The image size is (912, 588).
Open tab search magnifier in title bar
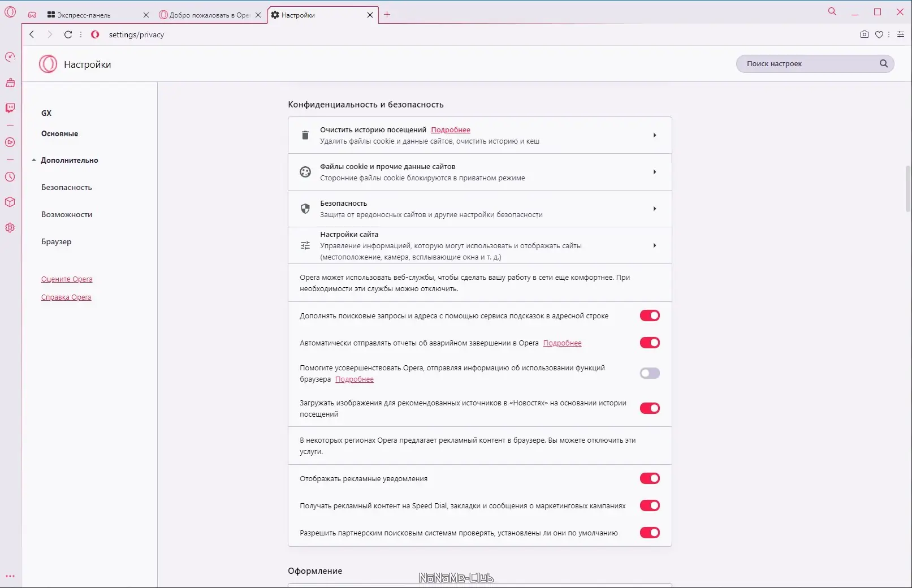click(x=832, y=11)
